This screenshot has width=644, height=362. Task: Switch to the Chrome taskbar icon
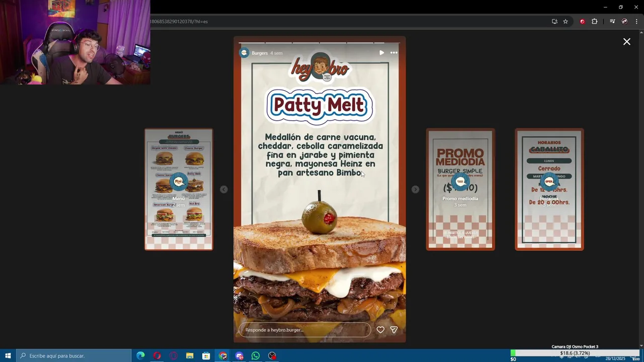tap(223, 356)
